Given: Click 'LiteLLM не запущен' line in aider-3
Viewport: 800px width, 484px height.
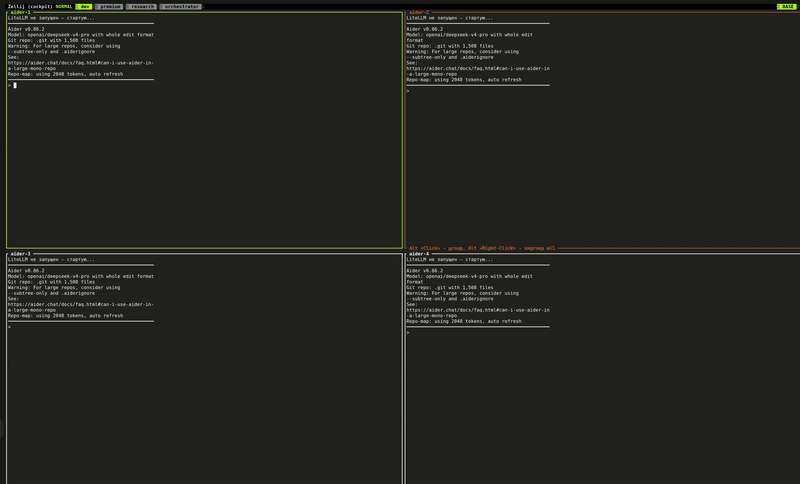Looking at the screenshot, I should point(51,260).
